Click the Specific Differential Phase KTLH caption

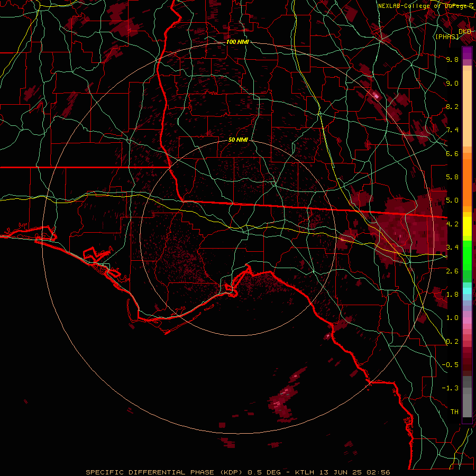pos(237,472)
